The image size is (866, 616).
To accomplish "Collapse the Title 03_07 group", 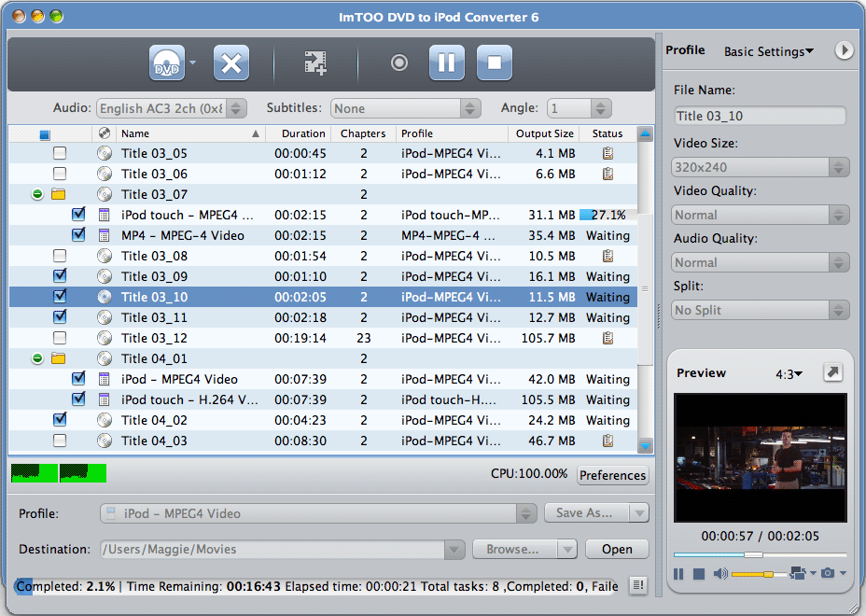I will (37, 194).
